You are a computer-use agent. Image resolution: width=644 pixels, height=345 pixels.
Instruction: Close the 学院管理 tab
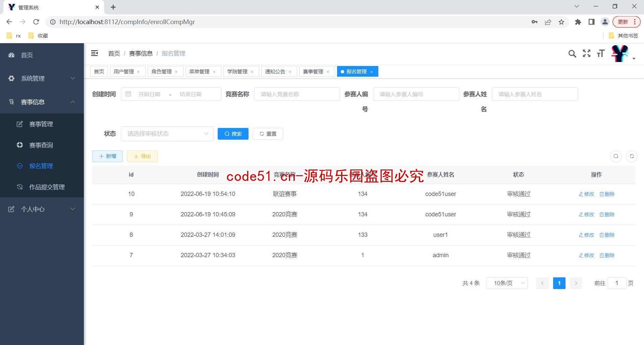point(252,72)
